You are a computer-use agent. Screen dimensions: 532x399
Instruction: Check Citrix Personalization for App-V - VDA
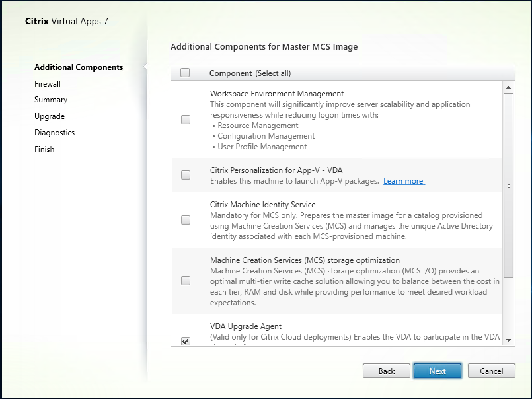tap(186, 175)
